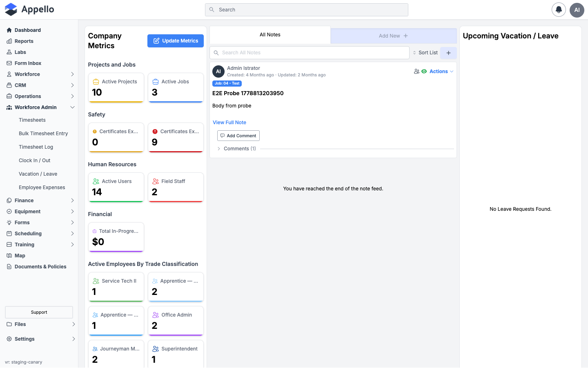588x375 pixels.
Task: Click the Form Inbox envelope icon
Action: tap(9, 63)
